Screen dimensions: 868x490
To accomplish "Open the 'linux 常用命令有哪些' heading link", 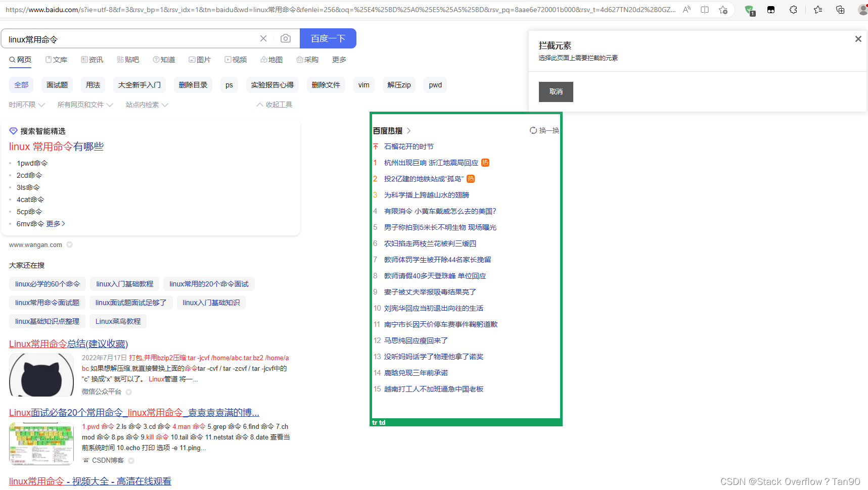I will pos(56,146).
